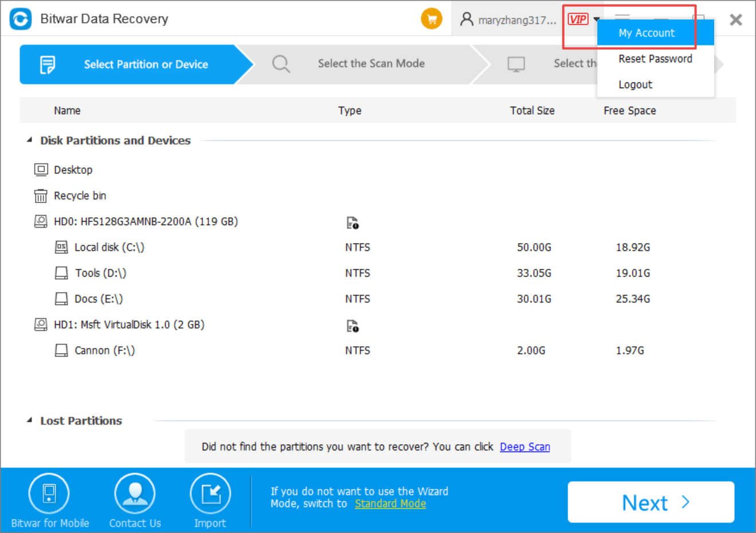Select the Recycle bin entry

80,195
